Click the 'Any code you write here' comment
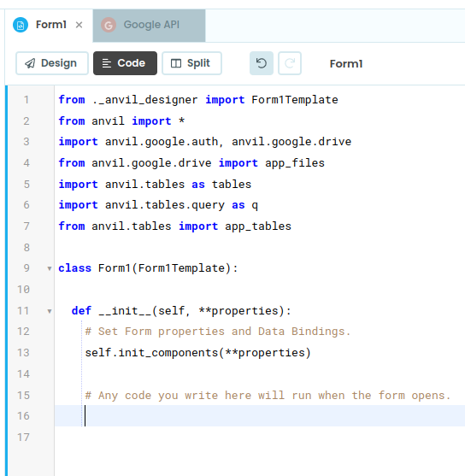Screen dimensions: 465x476 click(268, 396)
